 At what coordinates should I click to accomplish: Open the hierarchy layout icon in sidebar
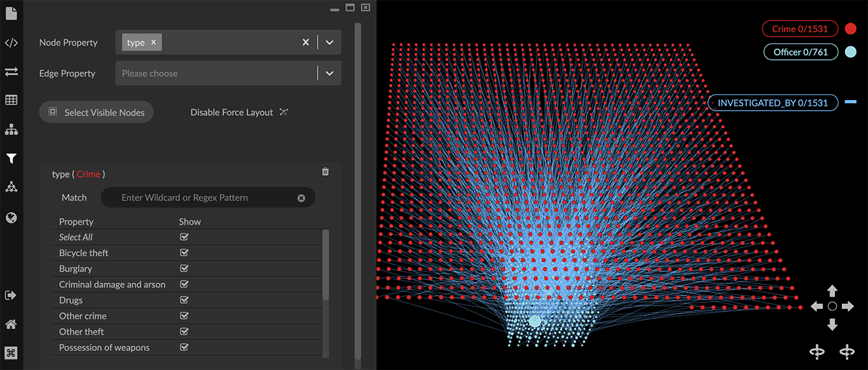11,130
